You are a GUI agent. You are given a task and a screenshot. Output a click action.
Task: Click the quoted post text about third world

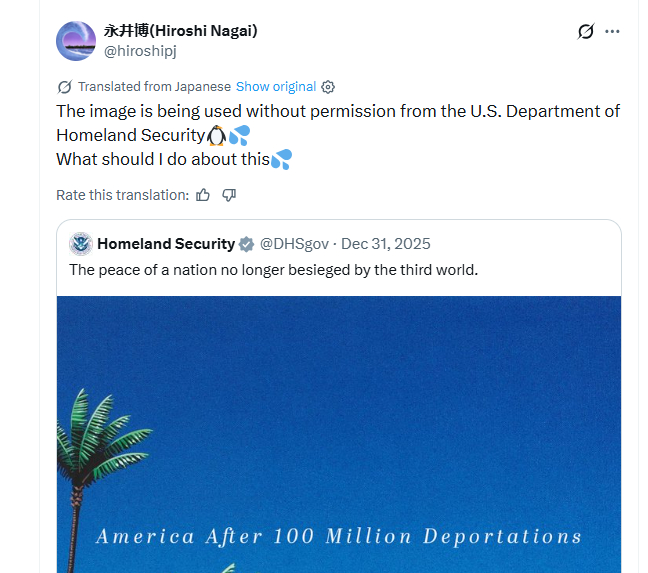(273, 270)
